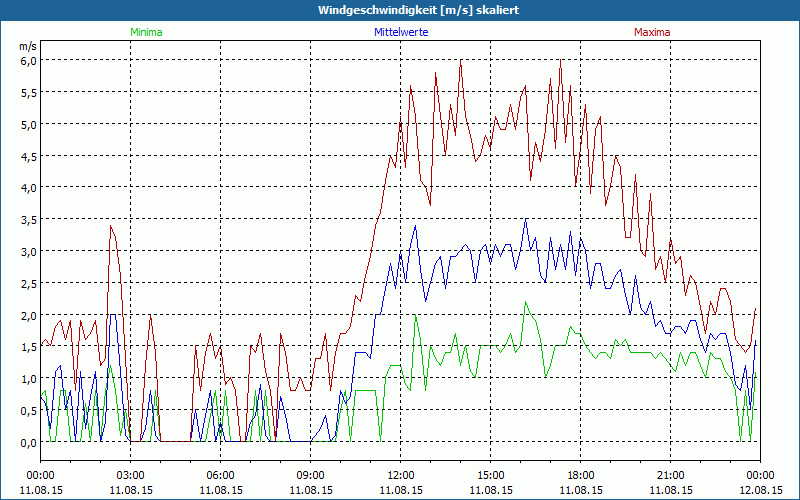
Task: Click the 3,5 y-axis value
Action: [29, 220]
